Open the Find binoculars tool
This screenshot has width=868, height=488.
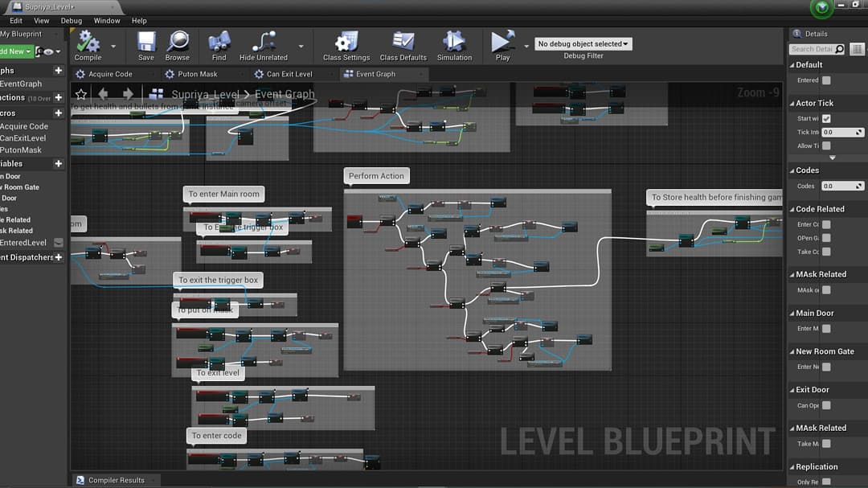pyautogui.click(x=219, y=45)
